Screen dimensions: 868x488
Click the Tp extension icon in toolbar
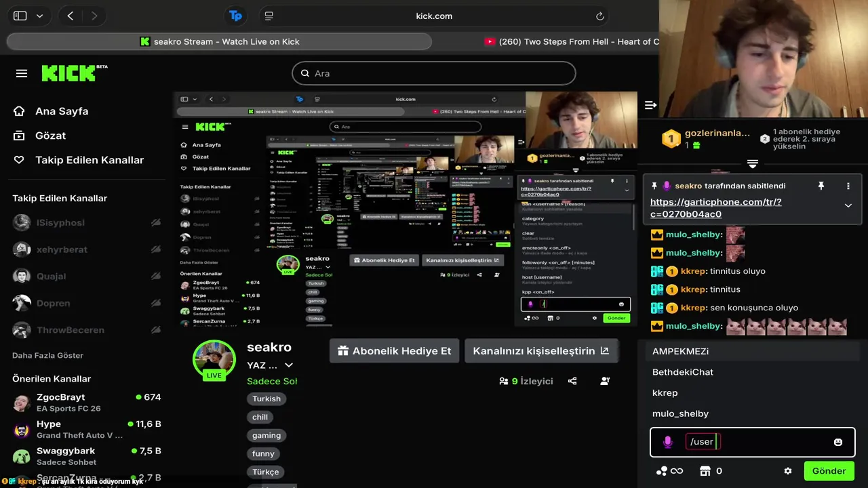[x=235, y=16]
